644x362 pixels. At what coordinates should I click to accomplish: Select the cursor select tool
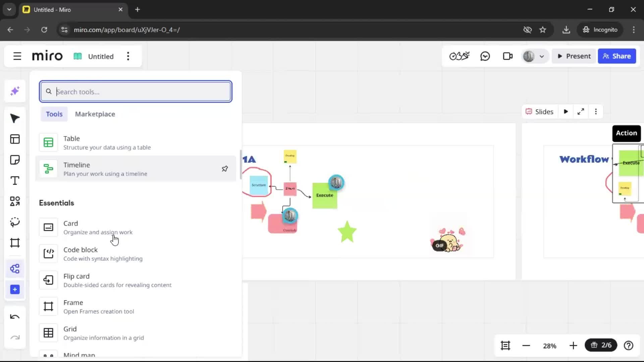click(x=15, y=118)
